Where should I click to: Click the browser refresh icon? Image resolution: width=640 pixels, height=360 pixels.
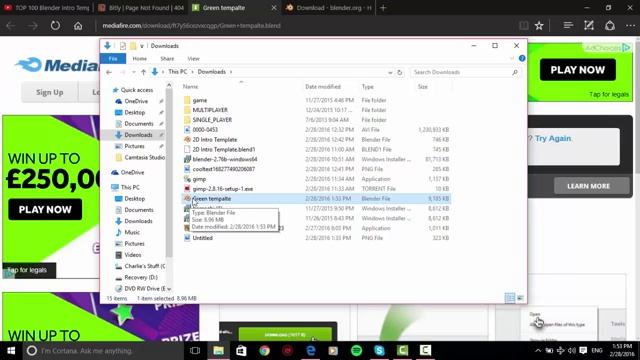click(x=55, y=26)
